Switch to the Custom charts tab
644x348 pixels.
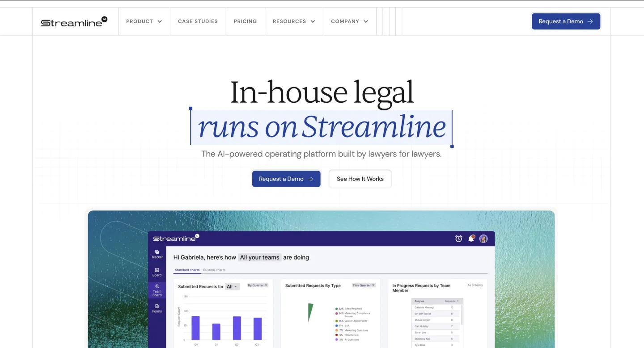click(x=214, y=270)
